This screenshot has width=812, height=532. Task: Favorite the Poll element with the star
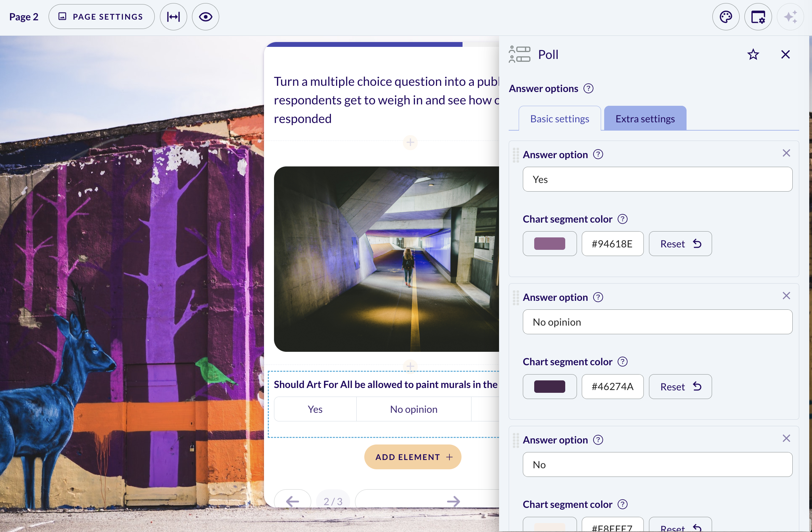coord(753,54)
